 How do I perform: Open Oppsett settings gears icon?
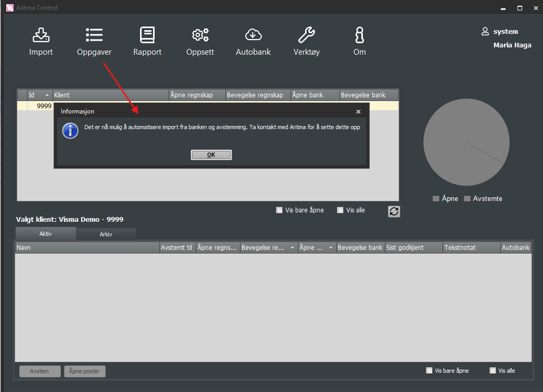click(x=200, y=35)
